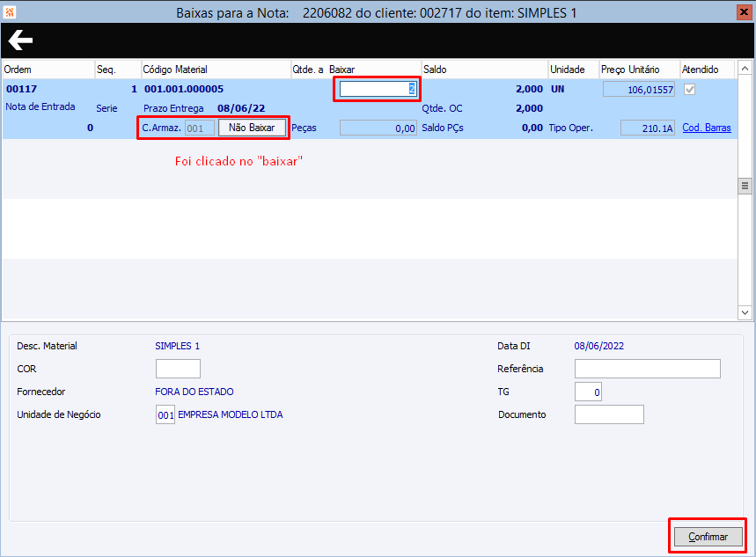Click the SIMPLES 1 material description
This screenshot has width=756, height=557.
[177, 346]
